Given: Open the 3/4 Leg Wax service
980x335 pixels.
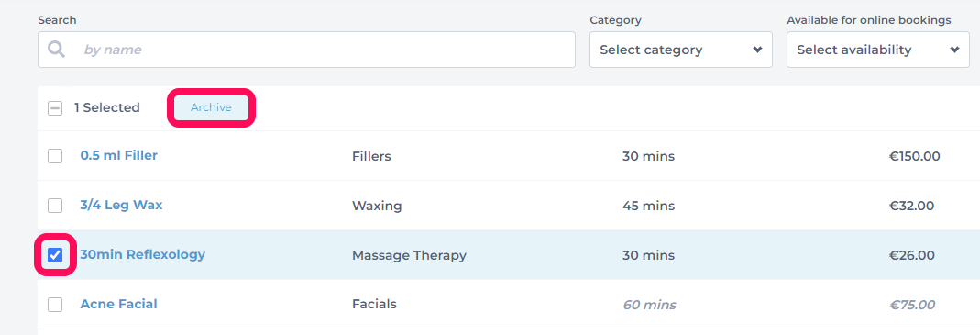Looking at the screenshot, I should pos(121,205).
